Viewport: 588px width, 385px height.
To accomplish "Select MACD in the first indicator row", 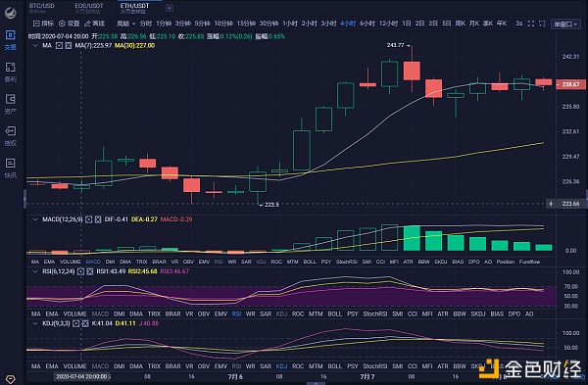I will pos(93,262).
